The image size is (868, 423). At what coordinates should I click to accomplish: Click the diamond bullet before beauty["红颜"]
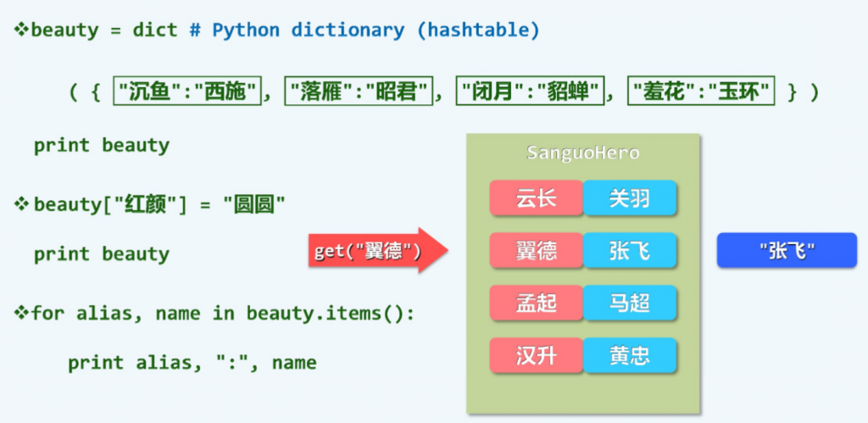(21, 204)
